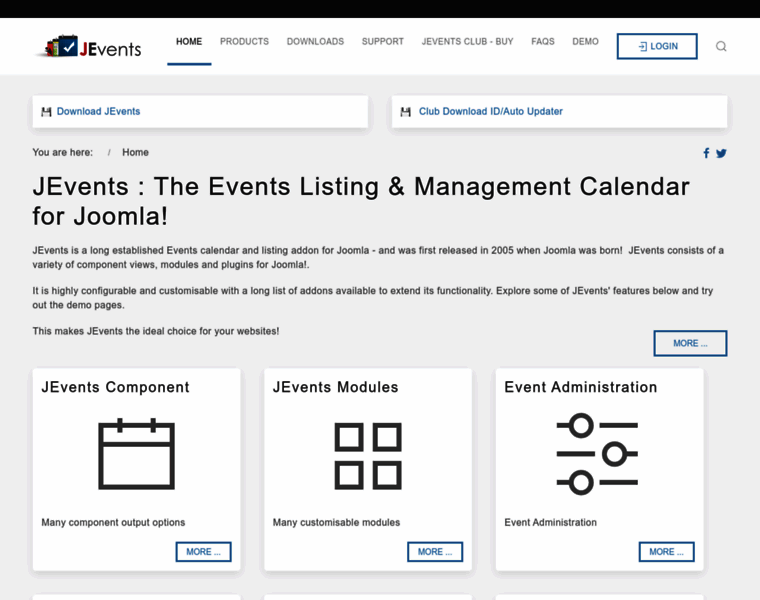Open the Products menu

[244, 42]
